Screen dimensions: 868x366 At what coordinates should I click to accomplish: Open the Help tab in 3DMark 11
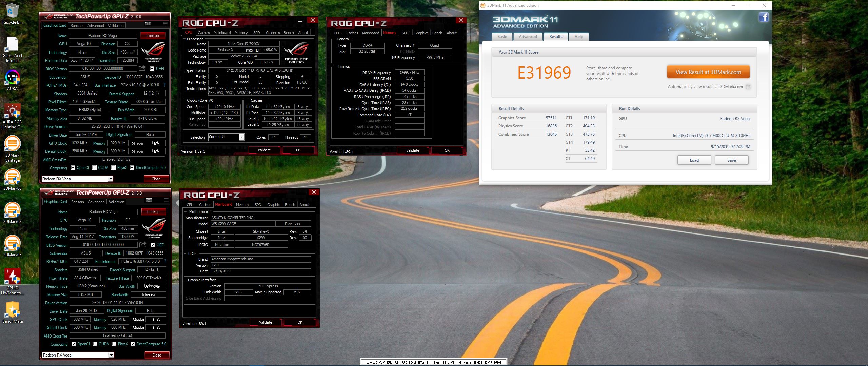(579, 37)
